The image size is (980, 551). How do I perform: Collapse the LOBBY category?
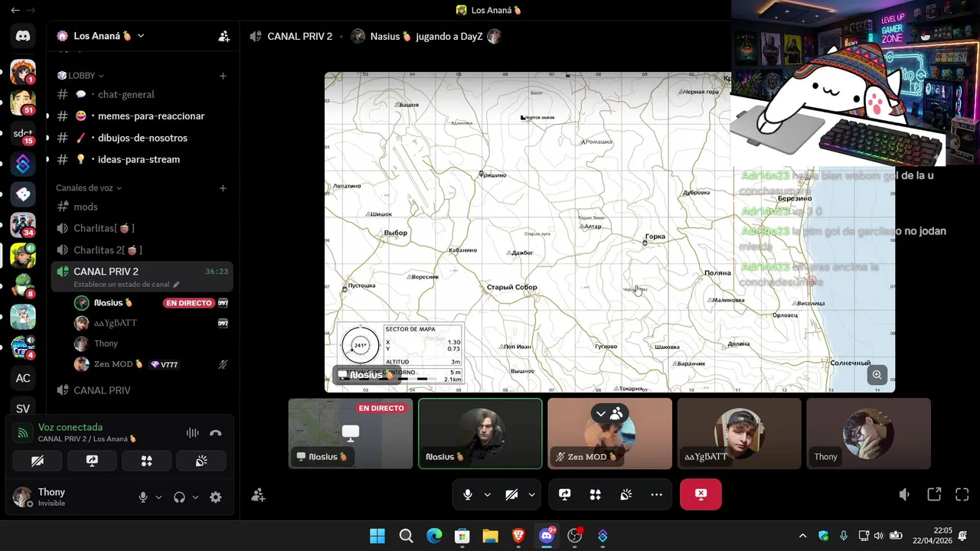pyautogui.click(x=80, y=76)
